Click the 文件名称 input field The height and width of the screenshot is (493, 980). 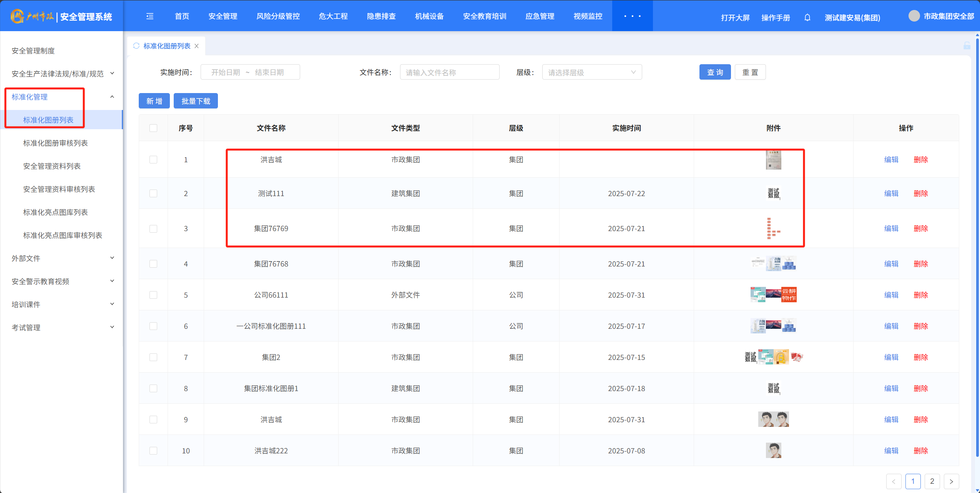tap(449, 72)
